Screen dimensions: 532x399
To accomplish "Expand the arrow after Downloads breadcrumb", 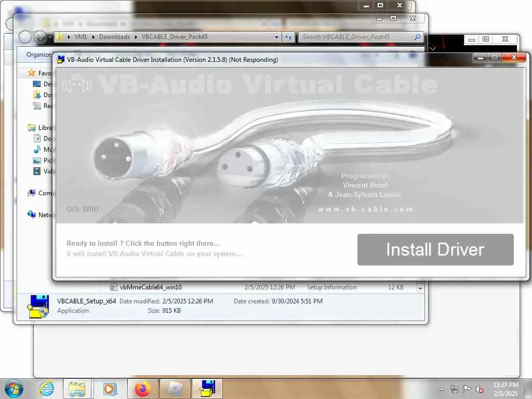I will 136,37.
